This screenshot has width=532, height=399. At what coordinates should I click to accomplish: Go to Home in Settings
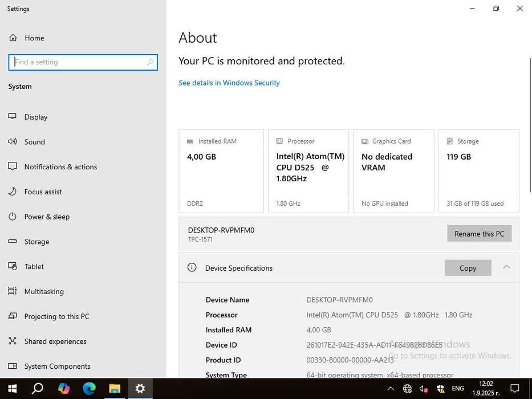click(34, 38)
